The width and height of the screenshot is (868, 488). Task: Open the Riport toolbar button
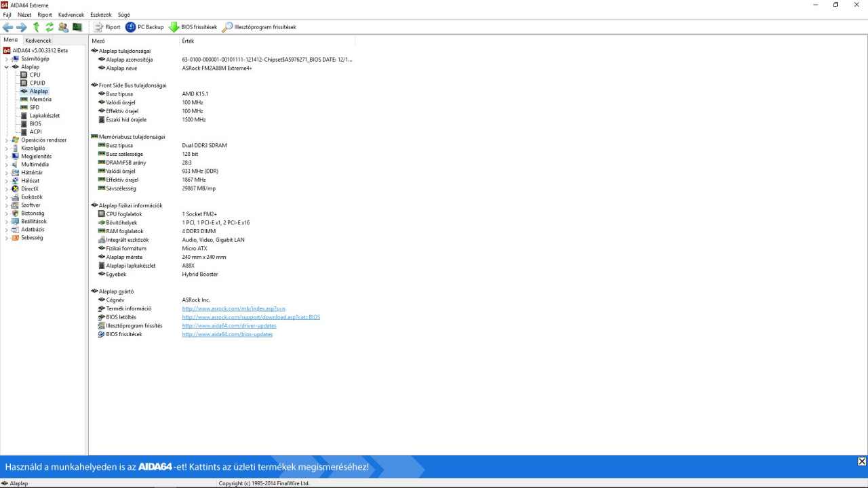(x=107, y=27)
